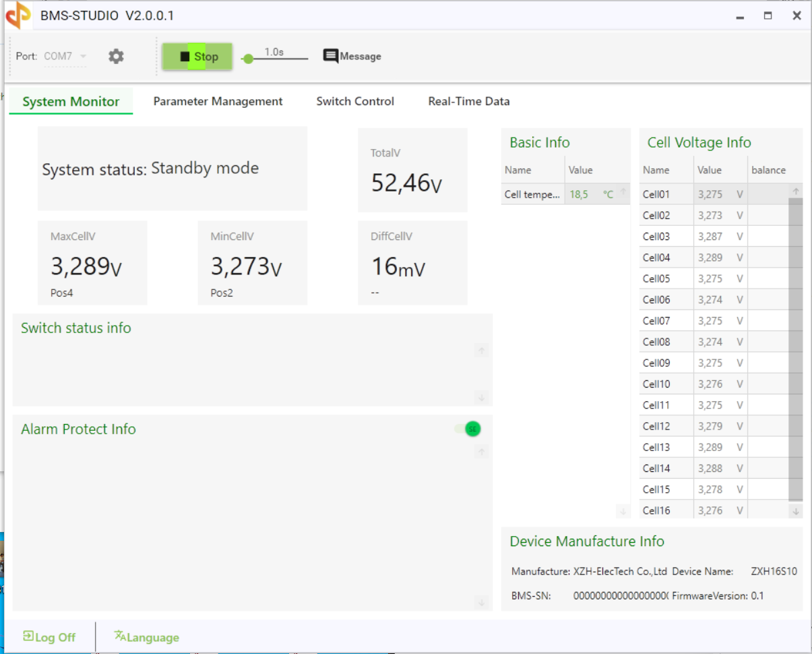The width and height of the screenshot is (812, 654).
Task: Select the Cell14 row
Action: click(x=714, y=469)
